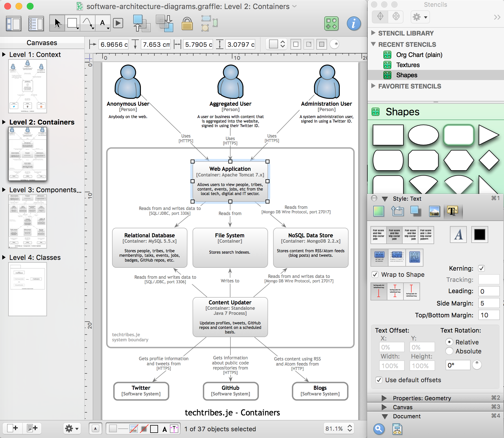Toggle maintain aspect ratio square button

pos(296,44)
